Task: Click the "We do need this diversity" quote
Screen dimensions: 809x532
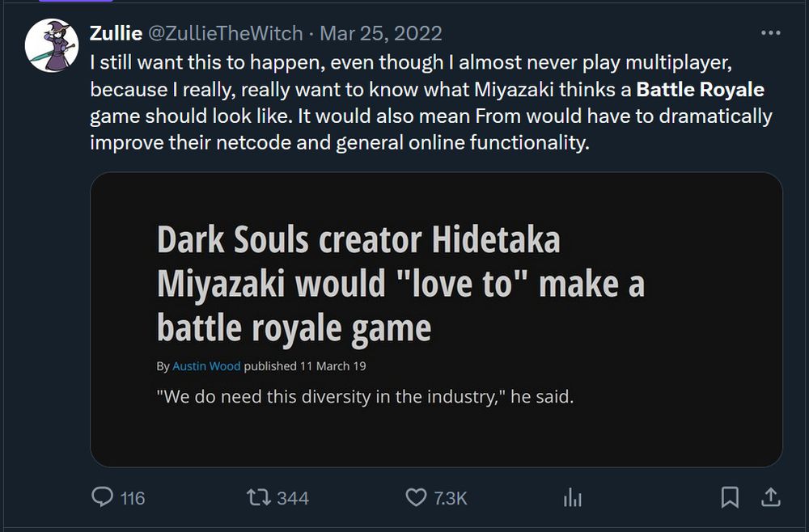Action: pos(364,398)
